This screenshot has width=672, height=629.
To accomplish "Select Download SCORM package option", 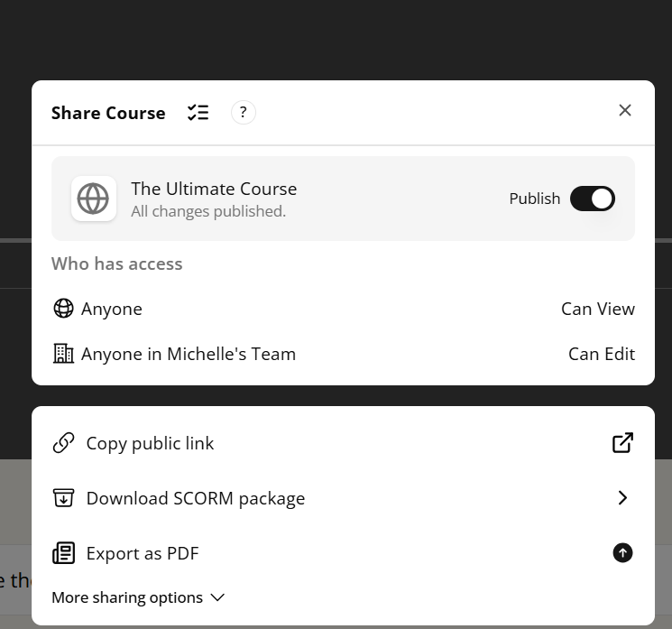I will click(x=343, y=498).
